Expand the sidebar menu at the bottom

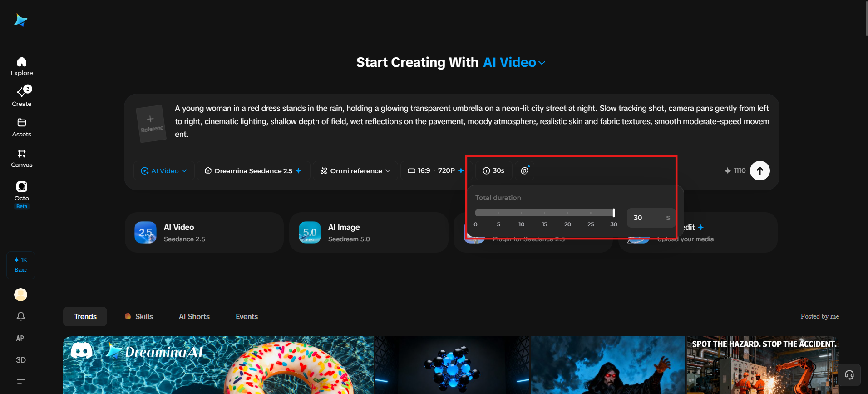21,382
